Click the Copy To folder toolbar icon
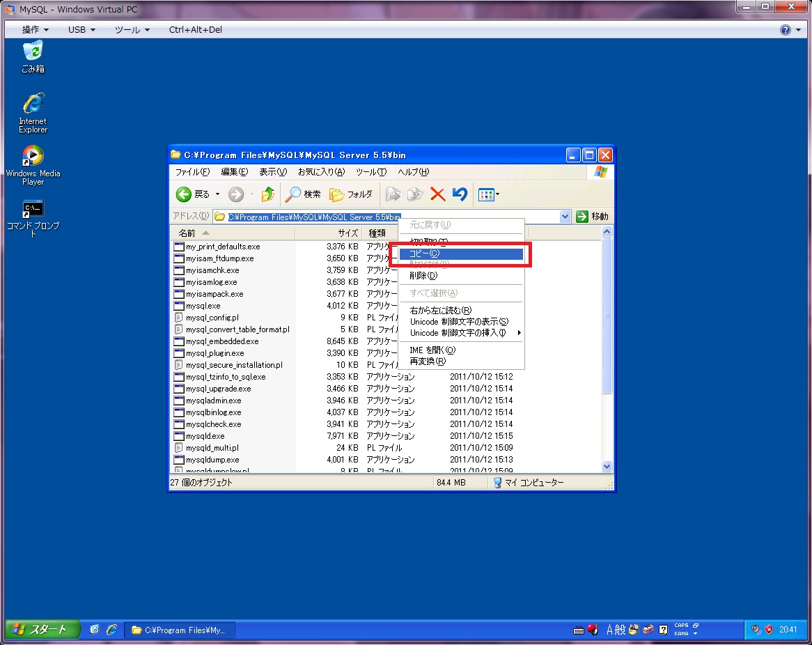This screenshot has width=812, height=645. (415, 194)
